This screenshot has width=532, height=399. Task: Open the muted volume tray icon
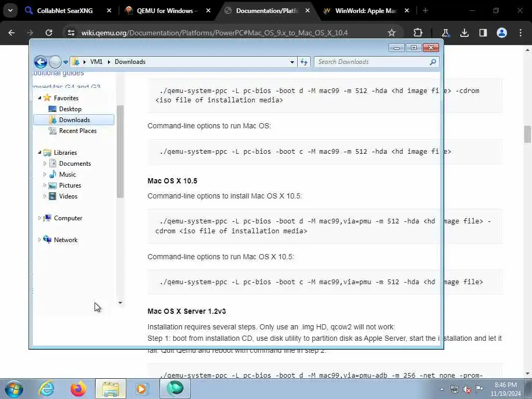pyautogui.click(x=467, y=389)
